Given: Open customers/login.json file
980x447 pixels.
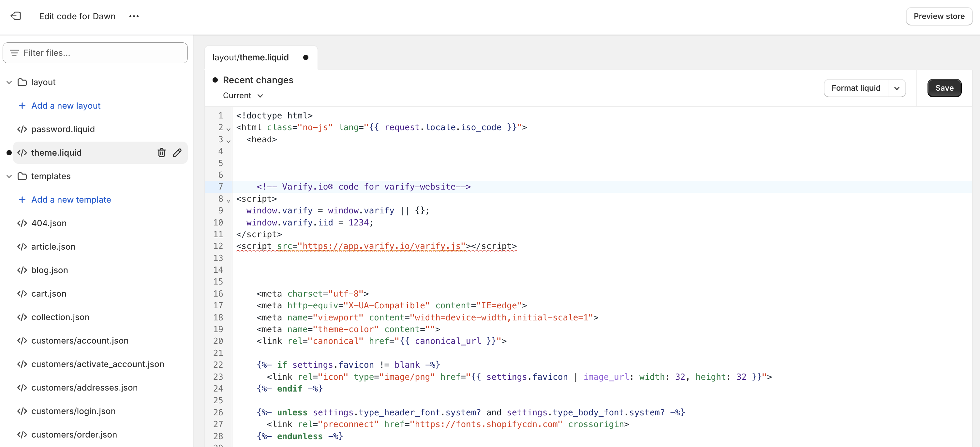Looking at the screenshot, I should point(73,411).
